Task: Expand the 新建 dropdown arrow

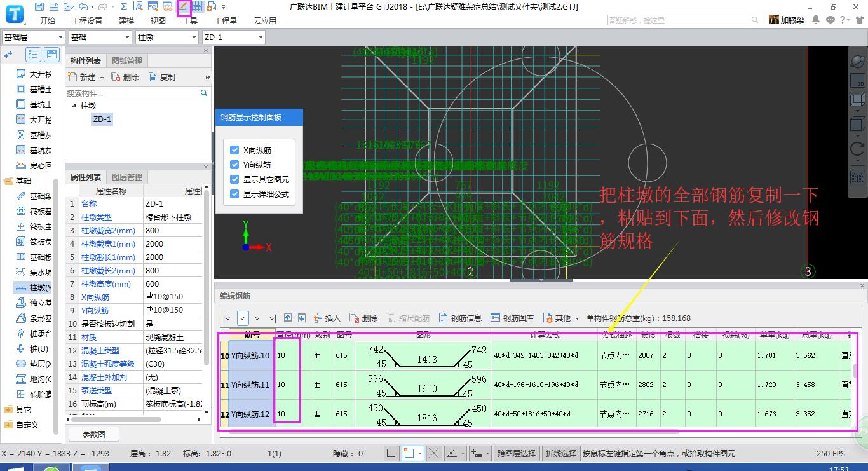Action: (102, 78)
